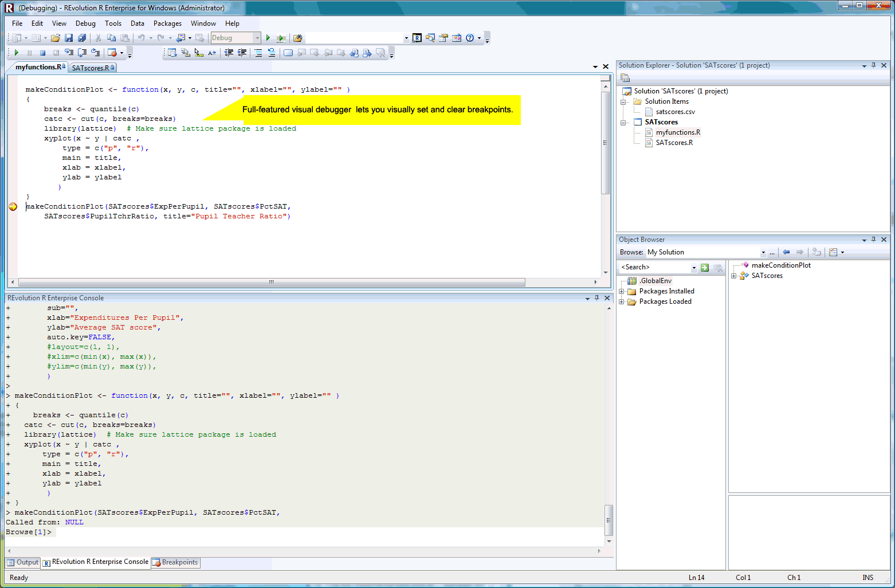Screen dimensions: 895x588
Task: Collapse the Solution Items folder node
Action: (x=623, y=102)
